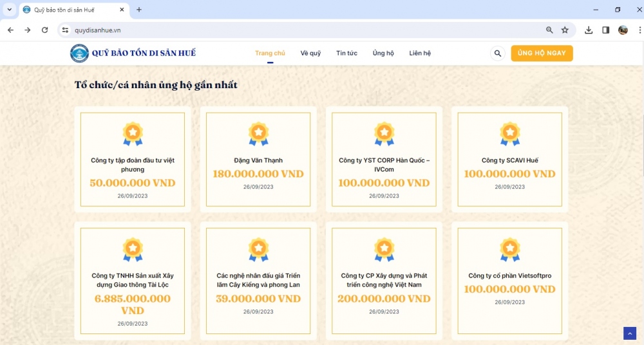Click the Công ty SCAVI Huế name
644x345 pixels.
509,160
